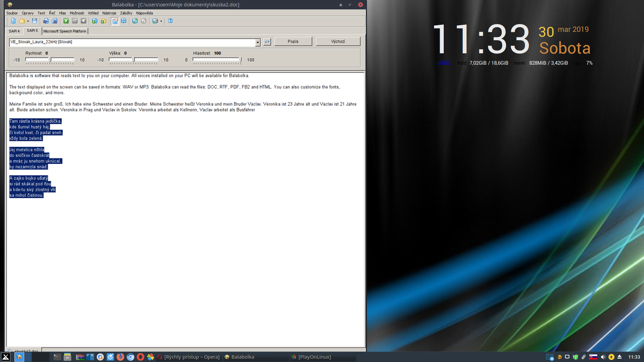
Task: Click the Open file folder icon
Action: point(22,21)
